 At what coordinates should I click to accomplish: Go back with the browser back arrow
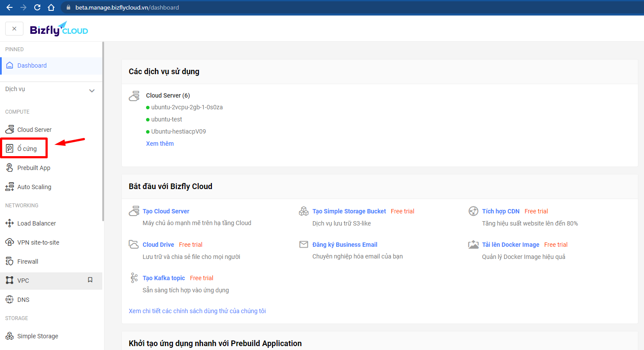point(9,7)
